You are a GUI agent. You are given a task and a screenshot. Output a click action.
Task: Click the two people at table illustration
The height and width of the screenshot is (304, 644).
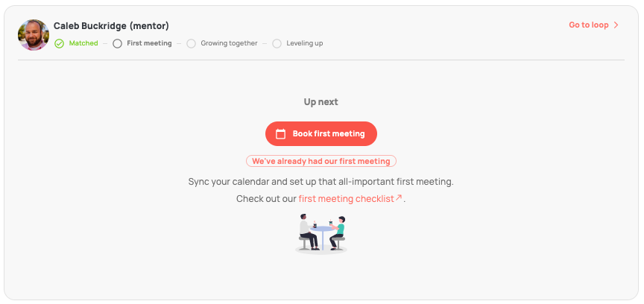[321, 233]
